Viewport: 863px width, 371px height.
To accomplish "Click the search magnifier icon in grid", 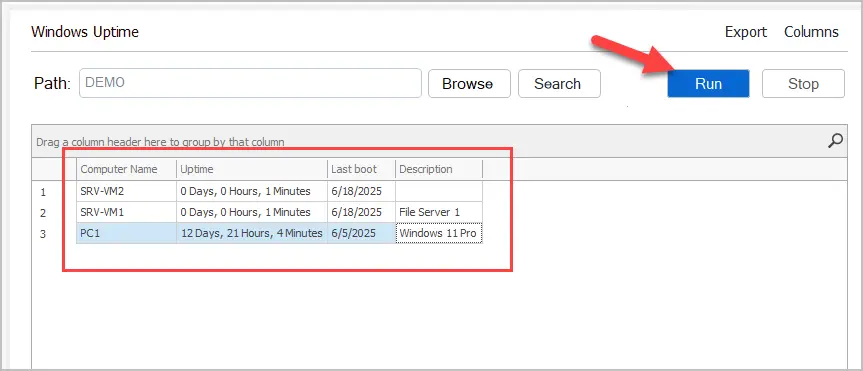I will [835, 141].
